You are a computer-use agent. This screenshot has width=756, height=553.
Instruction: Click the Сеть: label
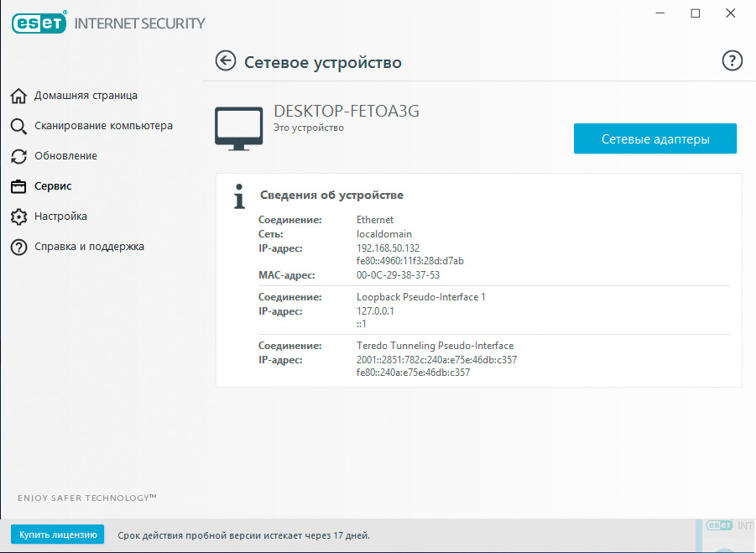tap(270, 234)
